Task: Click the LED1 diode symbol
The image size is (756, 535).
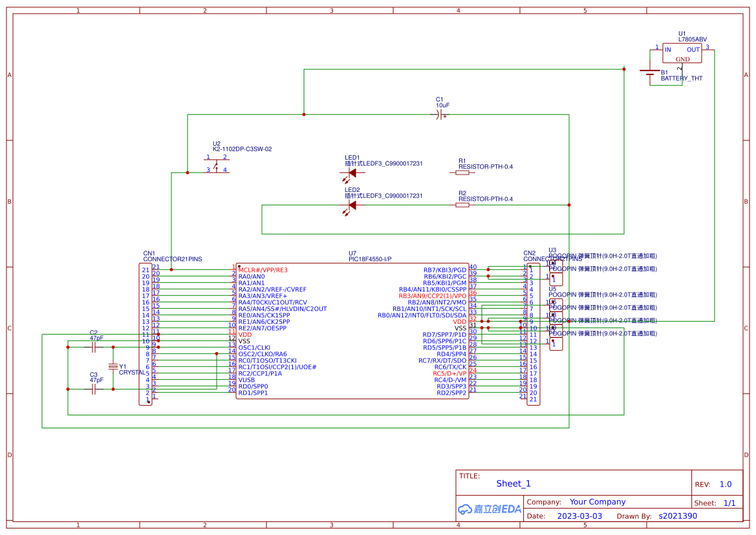Action: (352, 173)
